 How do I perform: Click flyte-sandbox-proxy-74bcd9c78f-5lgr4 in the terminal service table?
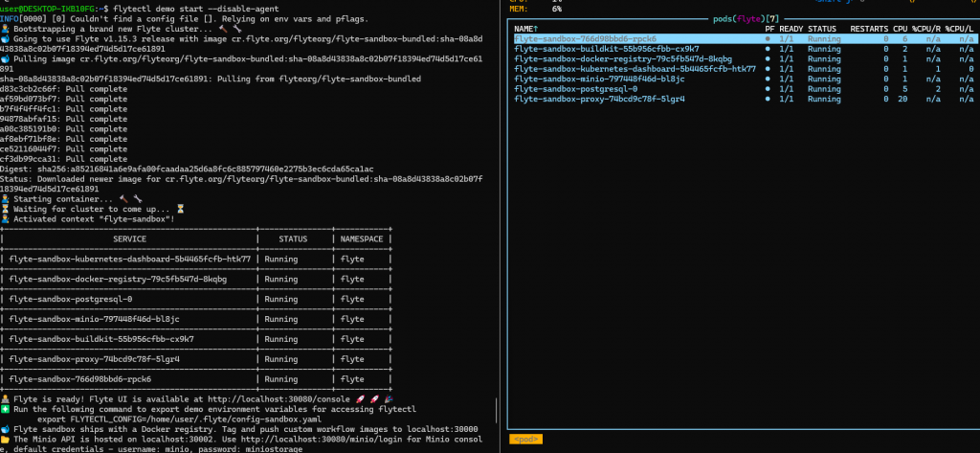(95, 359)
